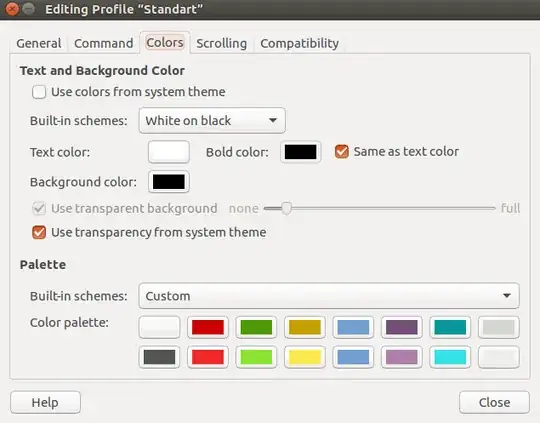The image size is (540, 423).
Task: Pick the dark gray palette swatch
Action: click(x=159, y=357)
